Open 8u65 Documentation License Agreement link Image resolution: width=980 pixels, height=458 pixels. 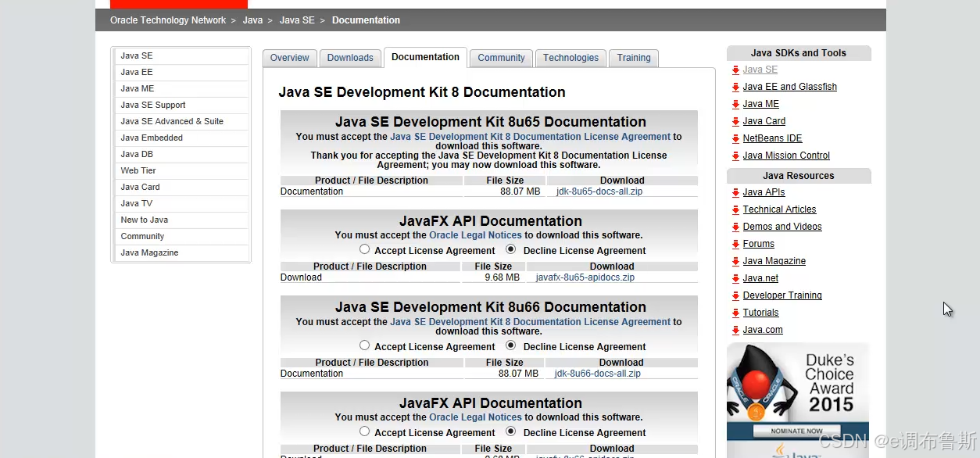(x=530, y=137)
